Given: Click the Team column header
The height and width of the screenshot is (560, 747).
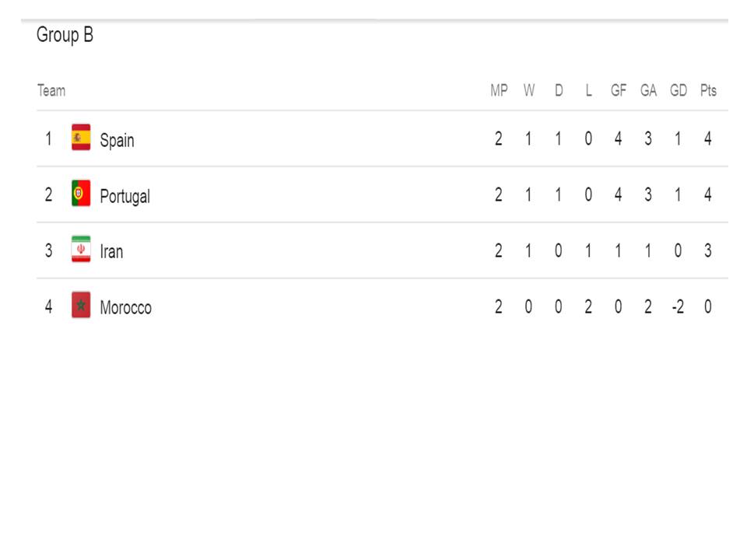Looking at the screenshot, I should [x=51, y=90].
